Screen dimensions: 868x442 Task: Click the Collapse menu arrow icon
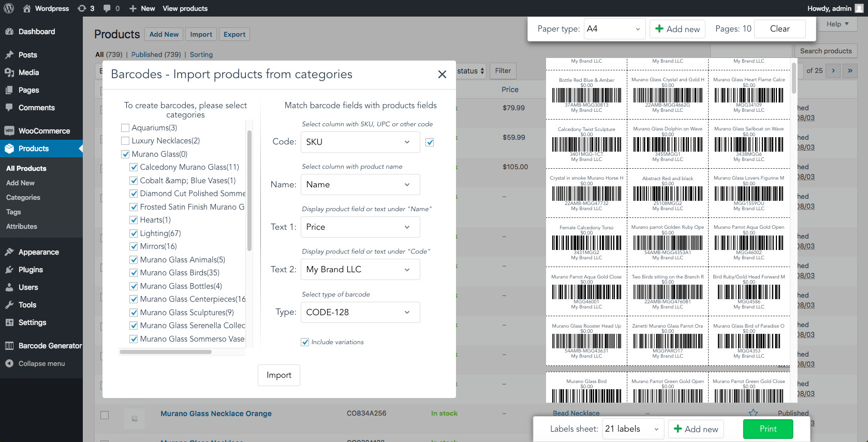click(x=9, y=363)
